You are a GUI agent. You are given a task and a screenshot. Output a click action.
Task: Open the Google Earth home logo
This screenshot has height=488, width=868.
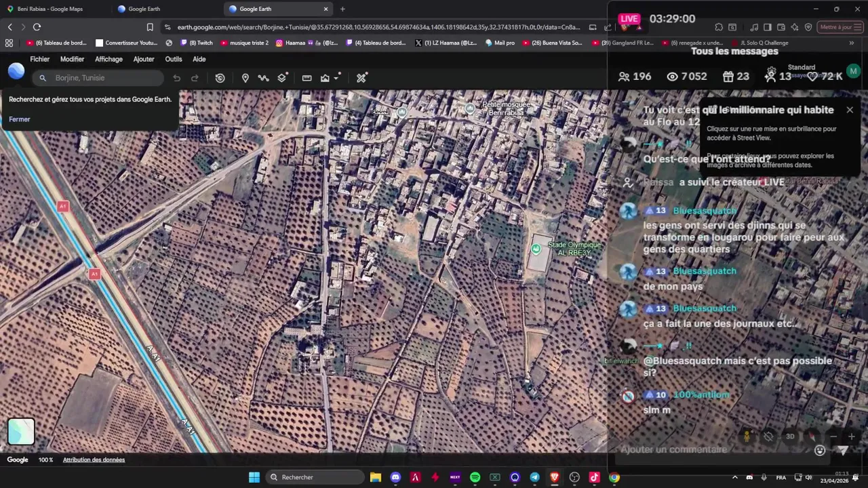[16, 71]
